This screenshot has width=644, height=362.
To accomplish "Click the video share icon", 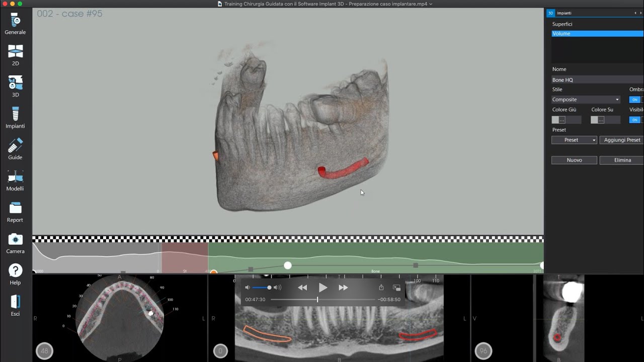I will click(x=381, y=288).
